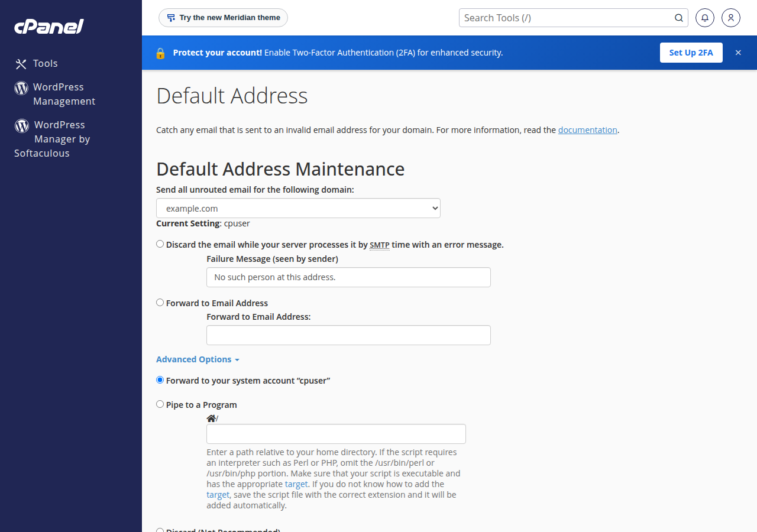The image size is (757, 532).
Task: Open the first target link in help text
Action: point(296,484)
